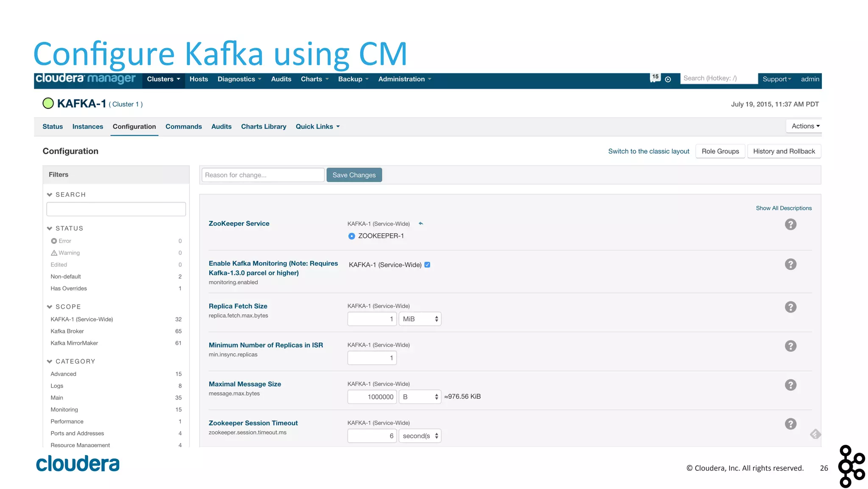The image size is (868, 489).
Task: Filter scope by KAFKA-1 (Service-Wide)
Action: (x=116, y=319)
